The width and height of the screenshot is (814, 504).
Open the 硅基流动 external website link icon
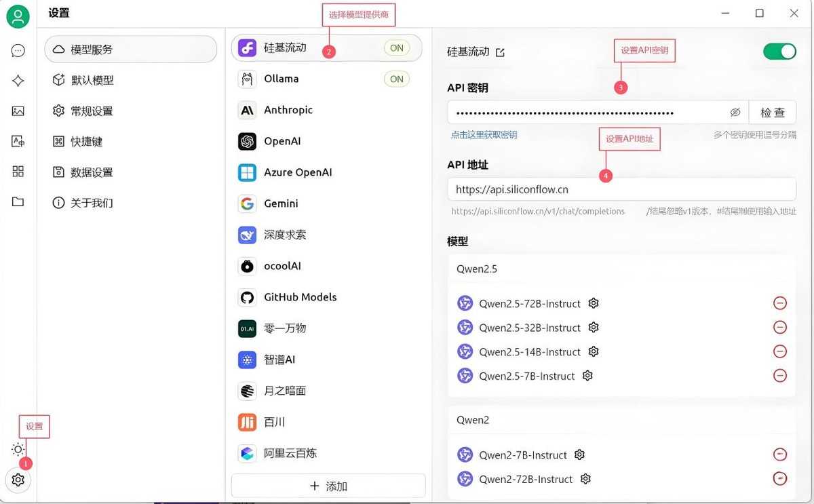[x=500, y=52]
